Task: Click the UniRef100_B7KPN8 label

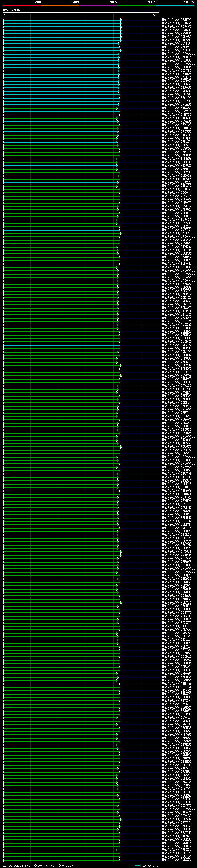Action: 177,758
